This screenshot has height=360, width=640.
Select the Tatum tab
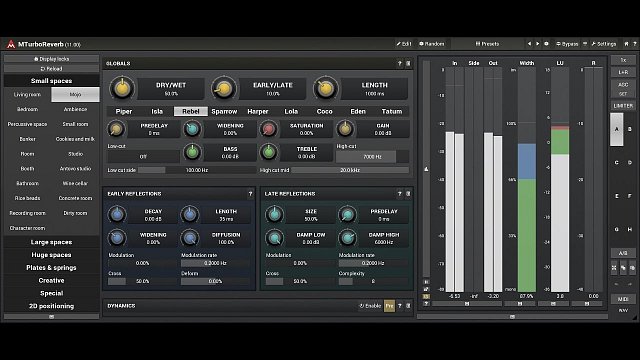pyautogui.click(x=392, y=111)
